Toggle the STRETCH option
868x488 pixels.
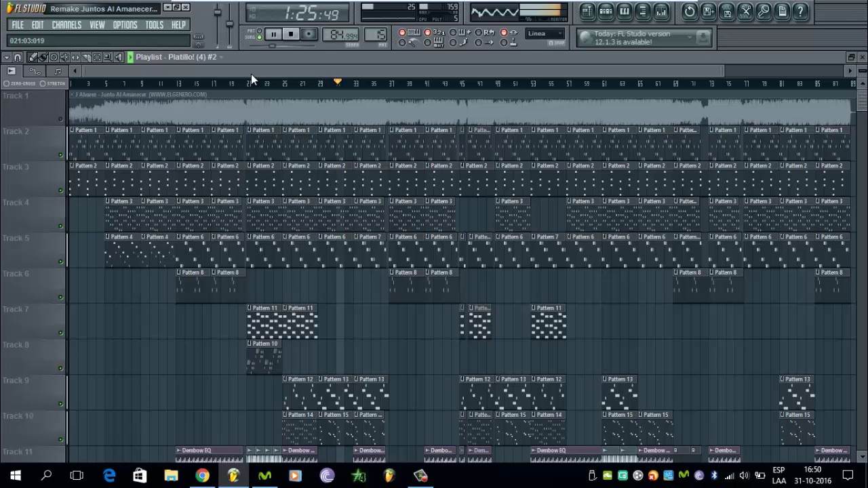(x=52, y=83)
